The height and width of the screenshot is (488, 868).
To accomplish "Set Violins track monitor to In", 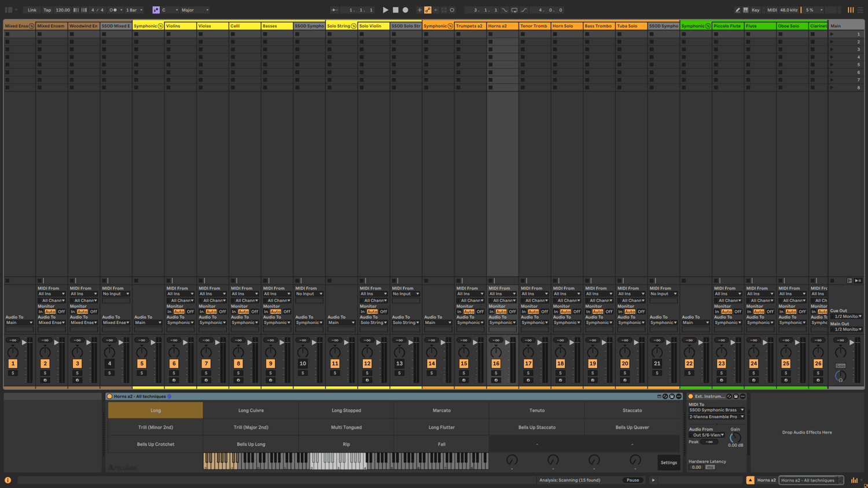I will tap(170, 311).
